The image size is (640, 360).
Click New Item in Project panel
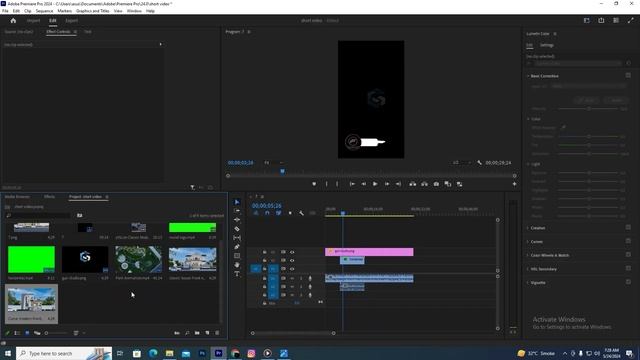(207, 333)
